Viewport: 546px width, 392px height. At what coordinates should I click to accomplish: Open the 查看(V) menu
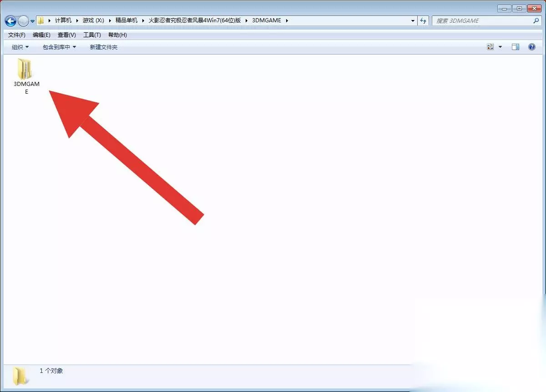(x=67, y=35)
